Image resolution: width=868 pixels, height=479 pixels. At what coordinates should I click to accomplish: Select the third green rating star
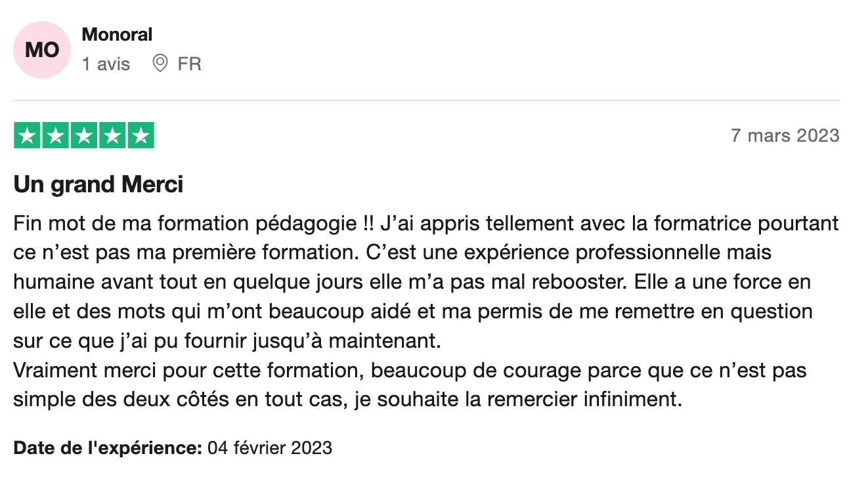[83, 135]
